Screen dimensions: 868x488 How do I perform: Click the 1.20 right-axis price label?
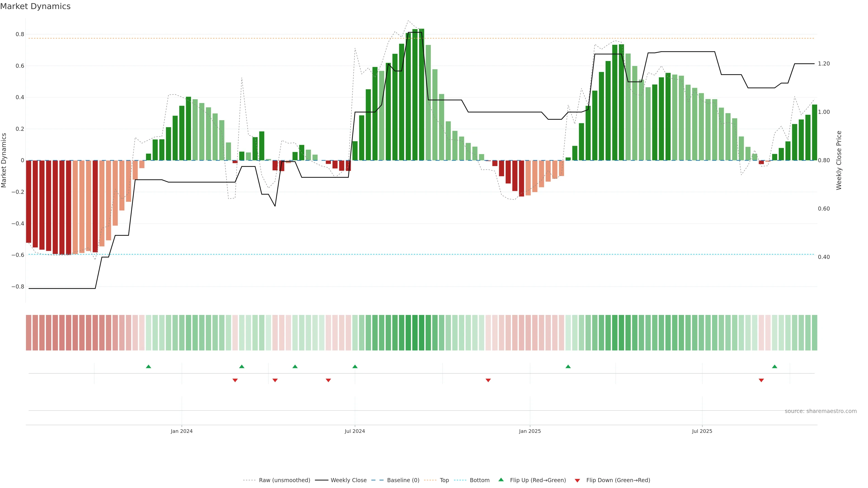click(x=823, y=64)
